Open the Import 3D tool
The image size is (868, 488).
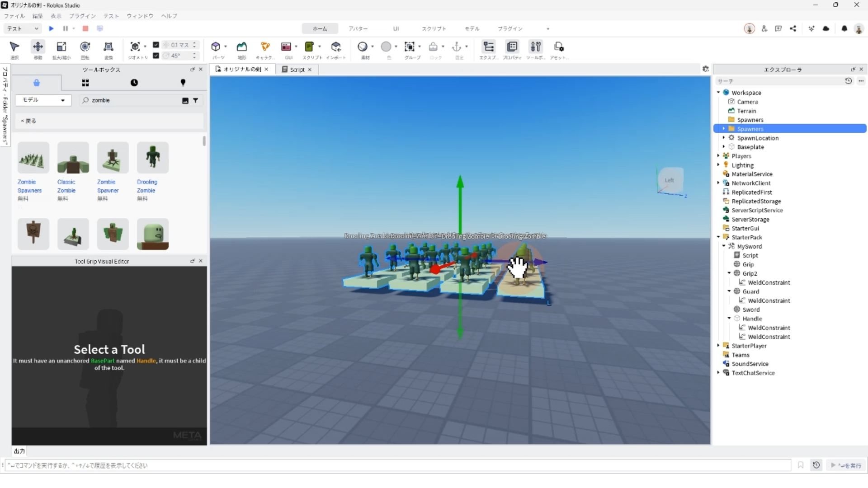(336, 47)
